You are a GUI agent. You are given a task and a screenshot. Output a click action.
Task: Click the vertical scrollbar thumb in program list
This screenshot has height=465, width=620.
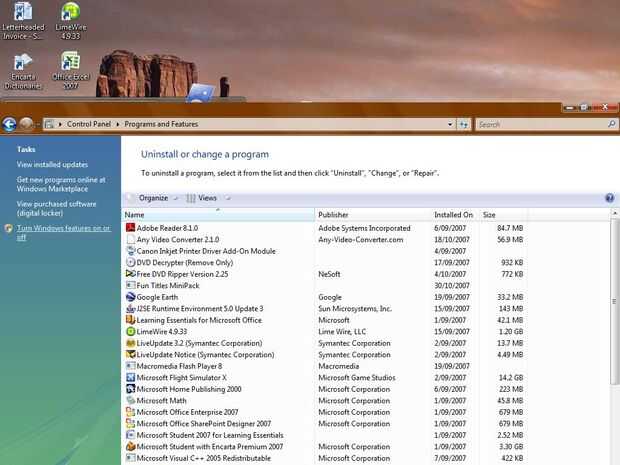[614, 301]
